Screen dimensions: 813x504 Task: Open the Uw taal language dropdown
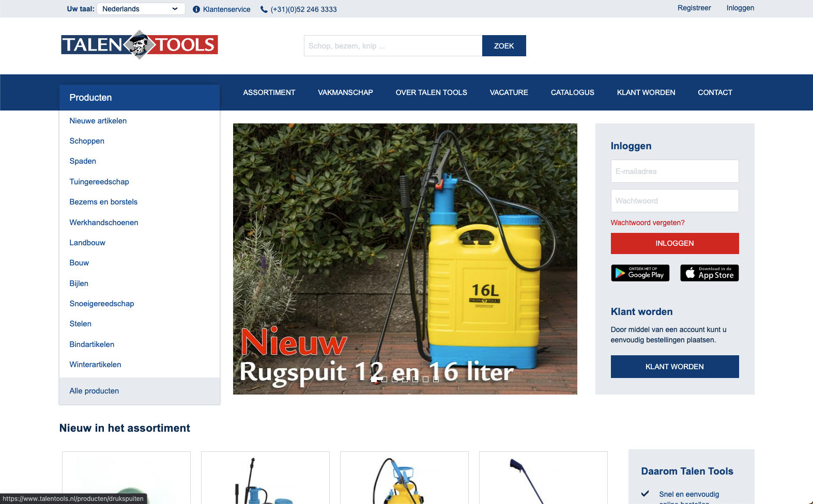141,9
